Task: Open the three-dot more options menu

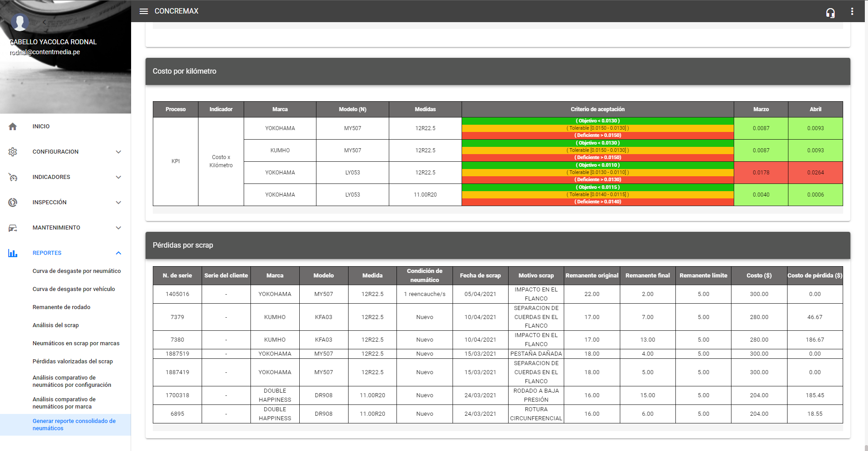Action: point(852,11)
